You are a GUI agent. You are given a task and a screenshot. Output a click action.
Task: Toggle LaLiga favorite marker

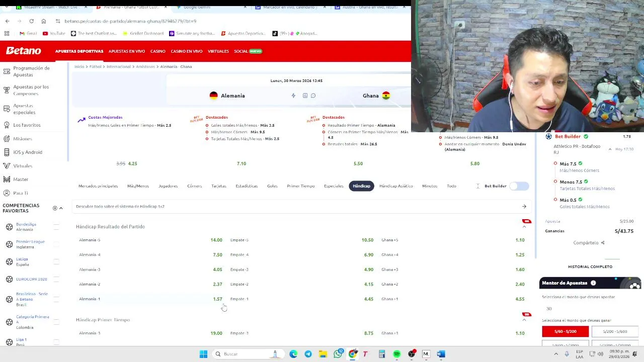pos(56,261)
